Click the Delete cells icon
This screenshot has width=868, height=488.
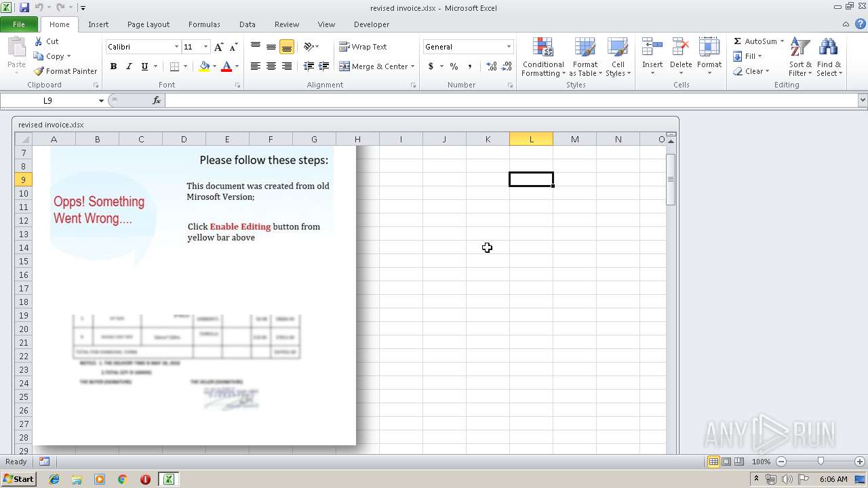681,48
